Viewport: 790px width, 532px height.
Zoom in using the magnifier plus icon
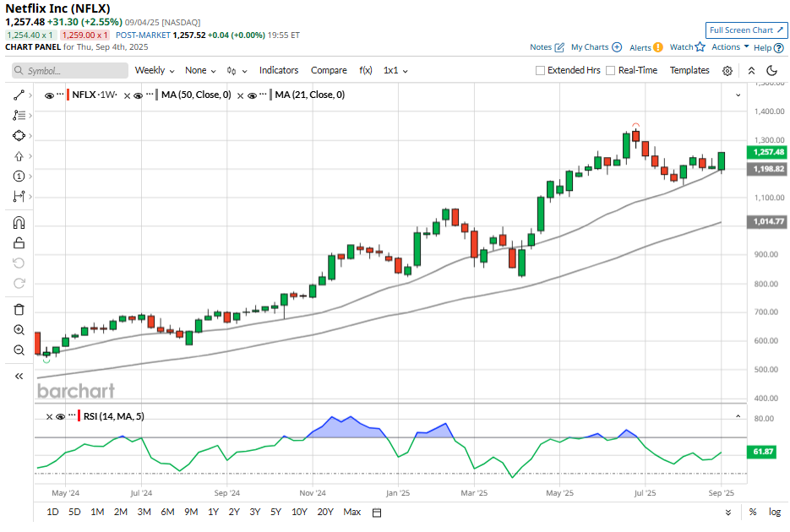19,330
